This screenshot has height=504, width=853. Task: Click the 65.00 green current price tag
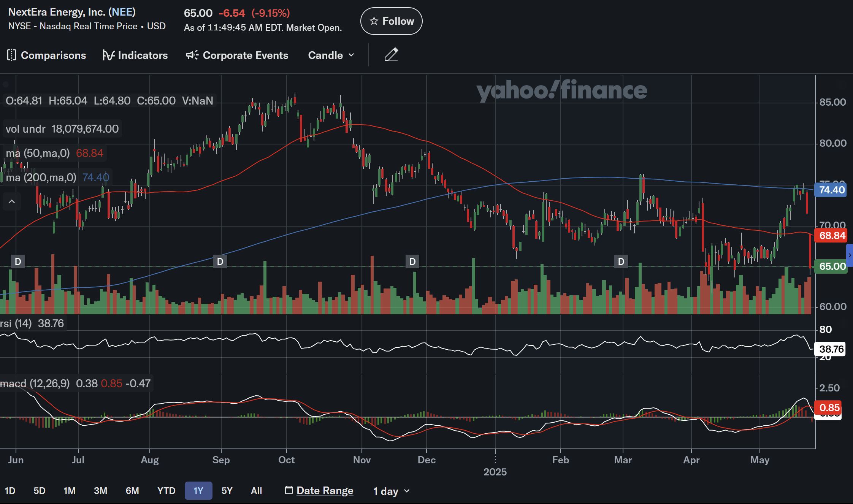tap(832, 266)
